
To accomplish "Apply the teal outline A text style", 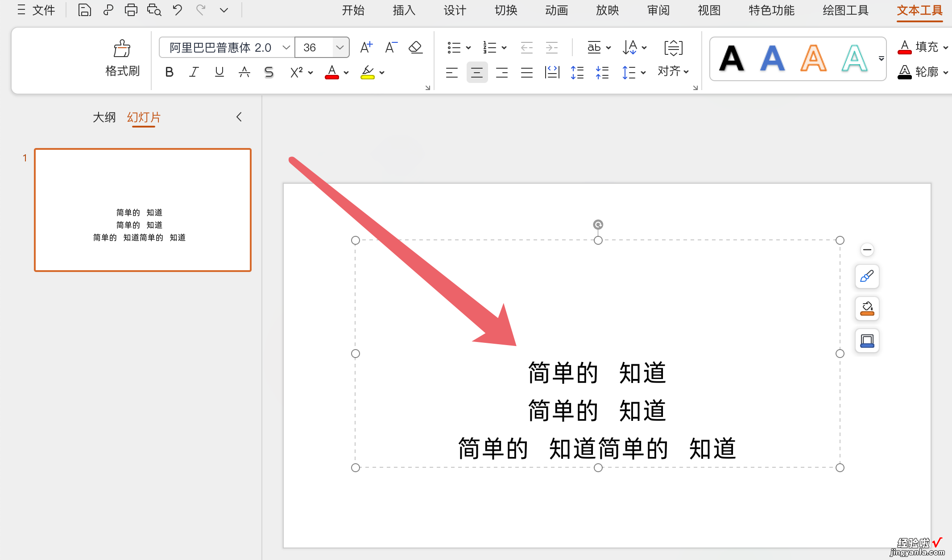I will [854, 58].
